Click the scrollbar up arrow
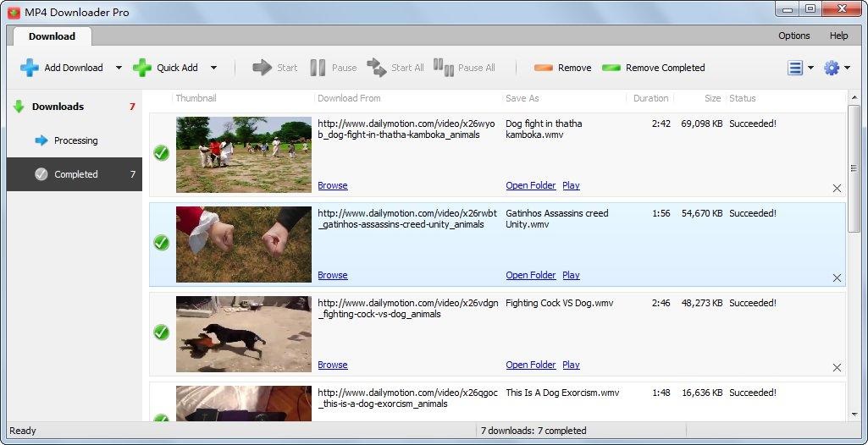 coord(854,98)
